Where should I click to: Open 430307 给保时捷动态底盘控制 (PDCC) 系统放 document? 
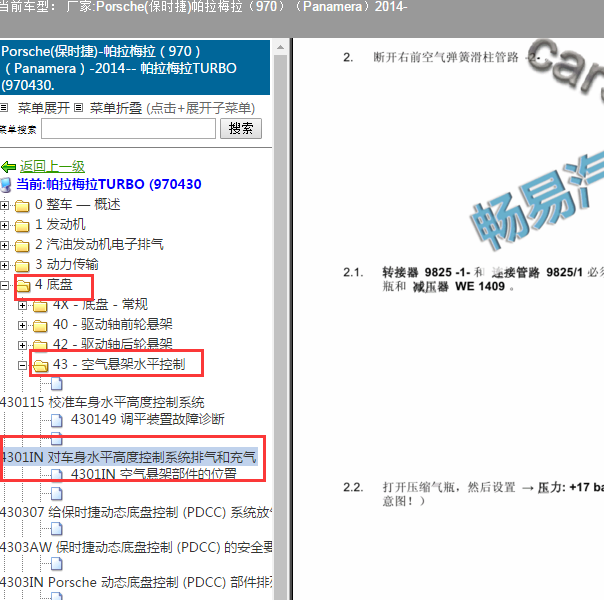point(136,512)
